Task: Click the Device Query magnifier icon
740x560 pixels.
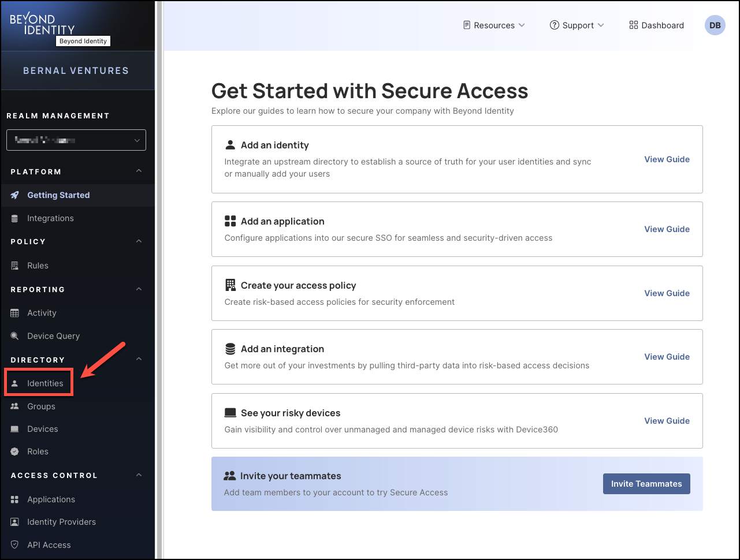Action: pyautogui.click(x=15, y=336)
